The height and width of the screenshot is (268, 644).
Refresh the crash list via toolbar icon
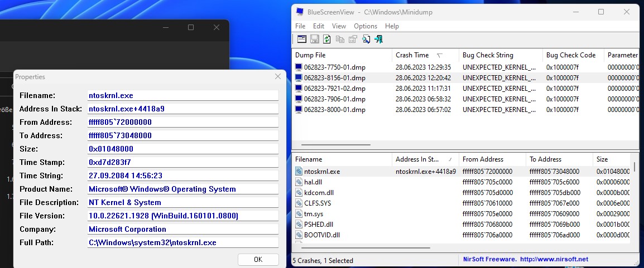coord(327,39)
